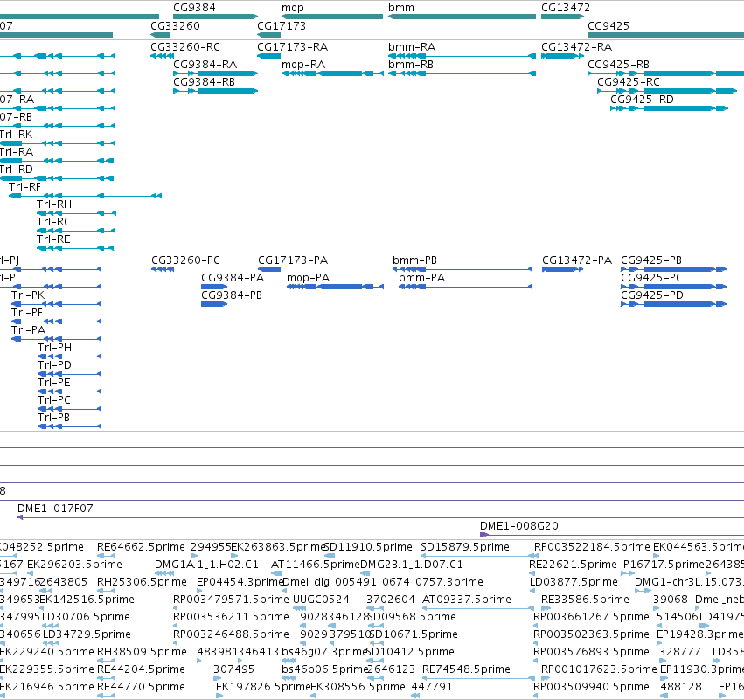Select EST label LD34729.5prime
Image resolution: width=744 pixels, height=700 pixels.
(87, 635)
